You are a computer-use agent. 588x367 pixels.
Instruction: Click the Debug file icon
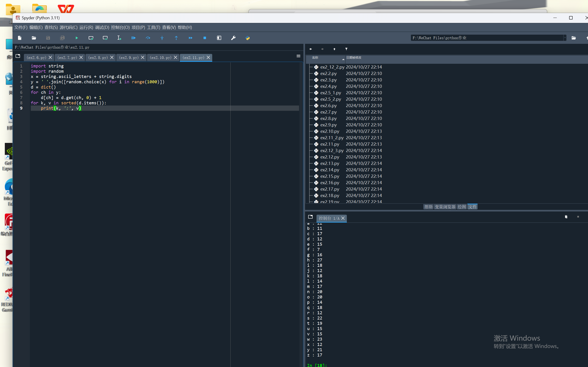(133, 38)
